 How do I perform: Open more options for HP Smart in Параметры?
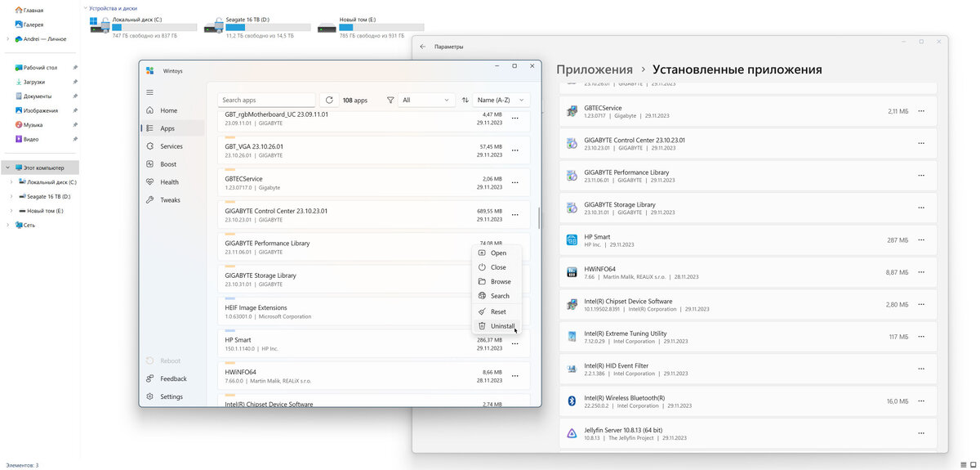tap(921, 240)
